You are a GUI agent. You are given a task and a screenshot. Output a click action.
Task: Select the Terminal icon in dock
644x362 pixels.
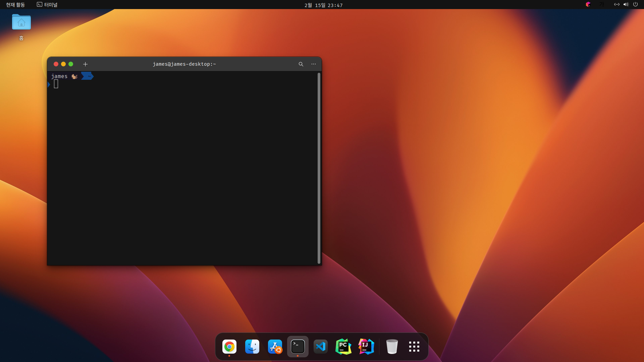coord(298,347)
